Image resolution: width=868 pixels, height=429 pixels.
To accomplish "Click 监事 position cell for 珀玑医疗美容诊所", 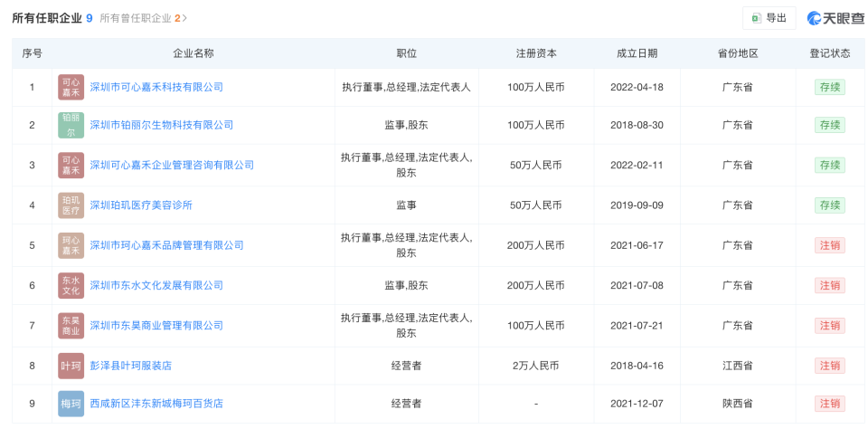I will (406, 205).
